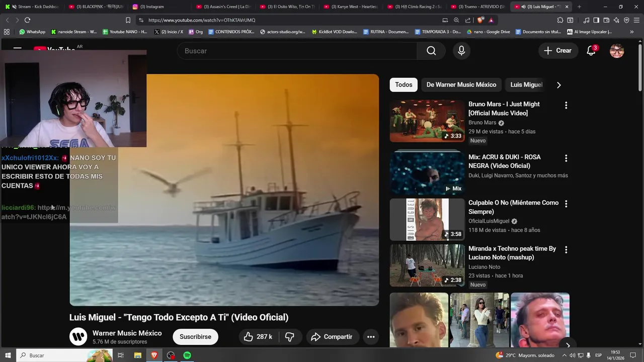Reload the page with the refresh icon
This screenshot has width=644, height=362.
(x=27, y=20)
